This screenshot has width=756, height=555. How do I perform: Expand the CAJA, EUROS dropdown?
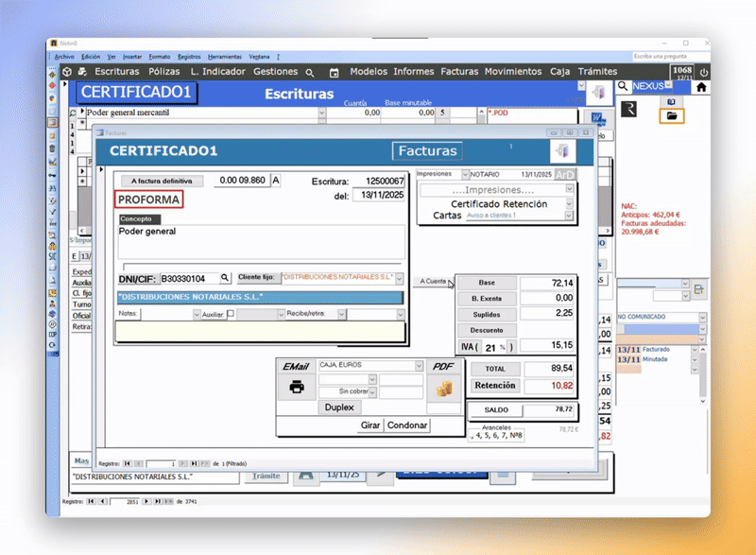pos(419,365)
